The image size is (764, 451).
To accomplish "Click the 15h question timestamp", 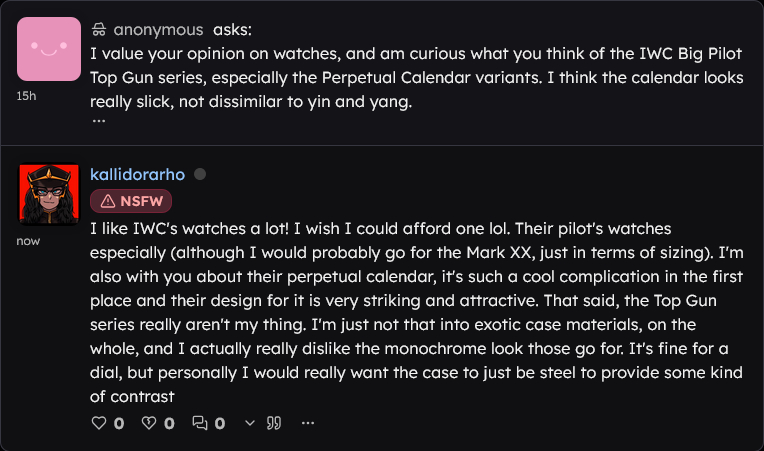I will coord(27,97).
